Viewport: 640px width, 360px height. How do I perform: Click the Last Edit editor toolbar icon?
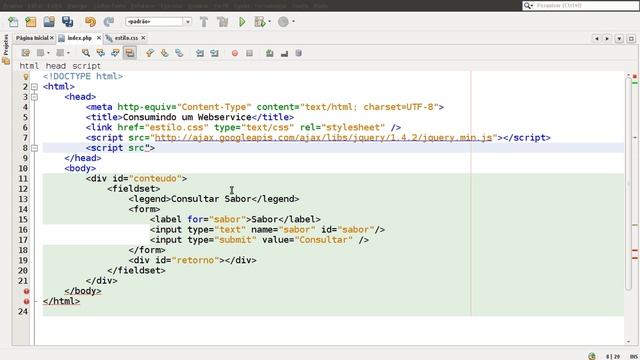[26, 53]
